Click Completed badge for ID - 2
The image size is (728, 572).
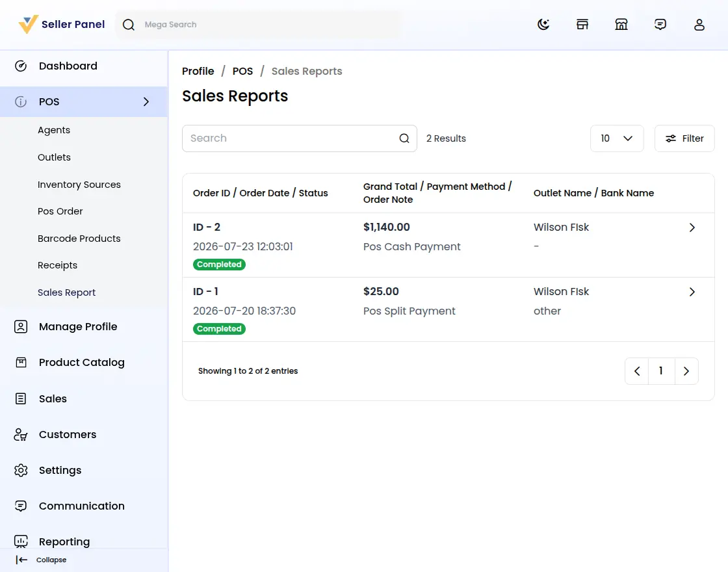pyautogui.click(x=219, y=265)
